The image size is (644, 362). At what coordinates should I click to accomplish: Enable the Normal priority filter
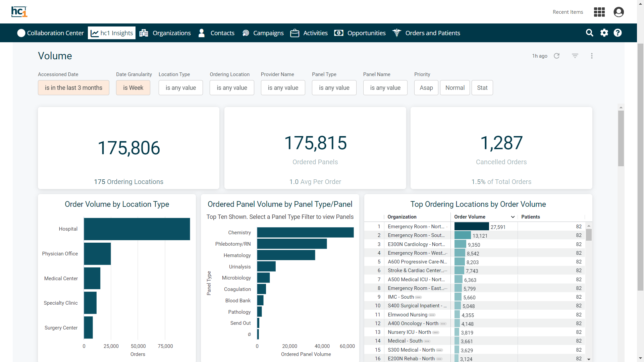[455, 87]
